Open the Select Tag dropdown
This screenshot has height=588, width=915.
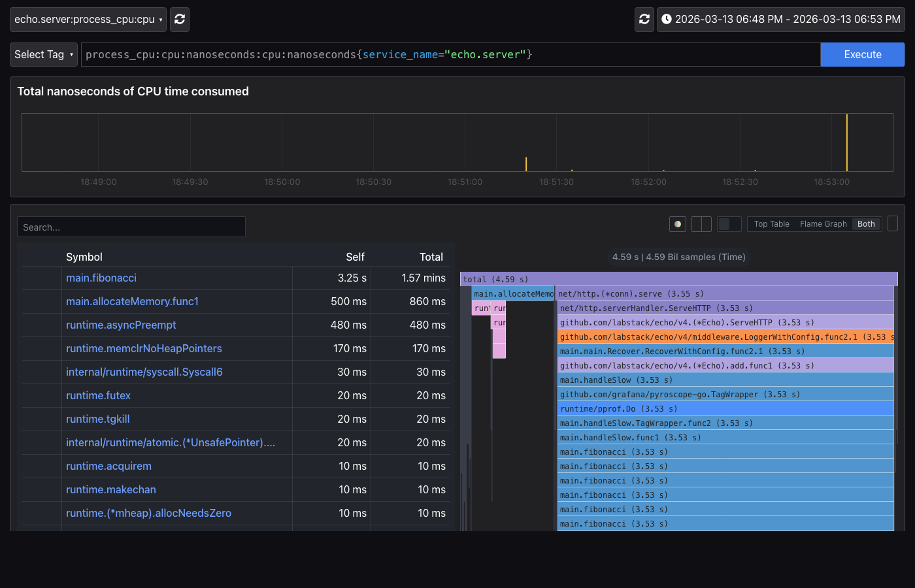(43, 54)
